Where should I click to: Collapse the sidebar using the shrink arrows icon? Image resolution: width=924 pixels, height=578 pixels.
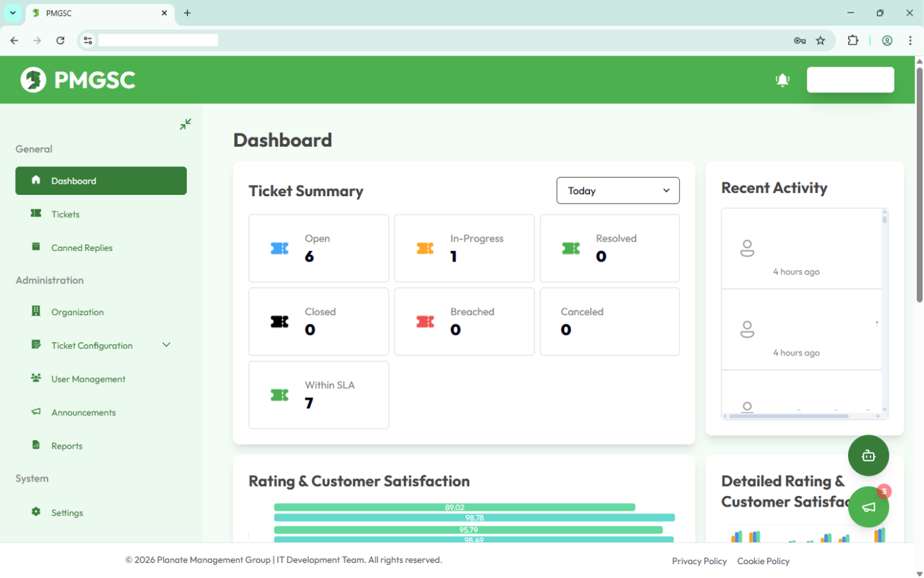click(x=185, y=124)
